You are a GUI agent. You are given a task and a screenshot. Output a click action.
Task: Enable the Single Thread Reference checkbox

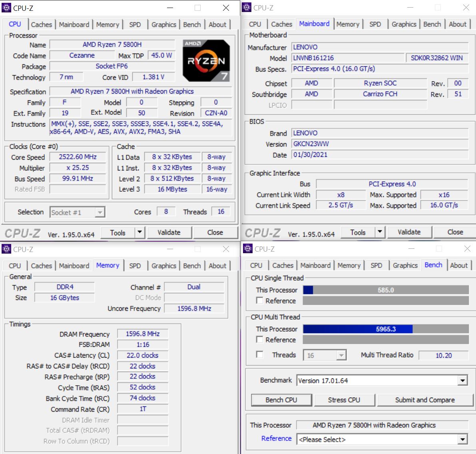tap(260, 300)
